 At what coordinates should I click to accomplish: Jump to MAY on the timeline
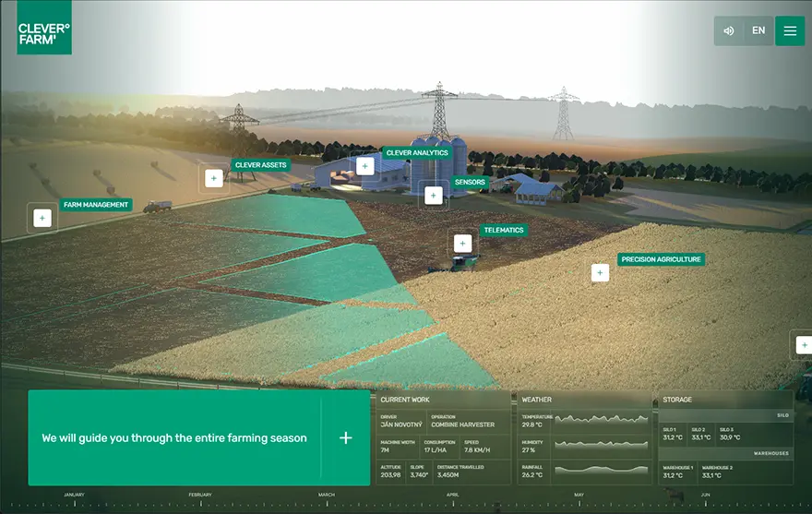[579, 495]
